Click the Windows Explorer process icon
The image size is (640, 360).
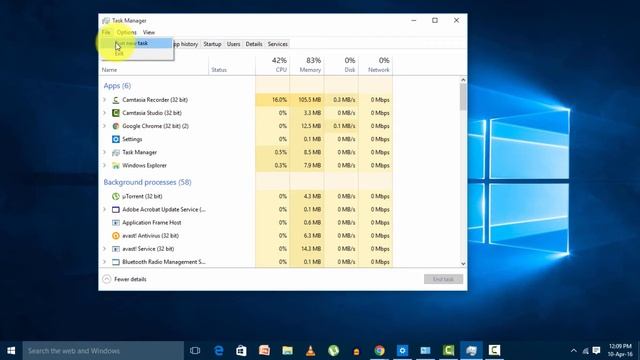116,165
